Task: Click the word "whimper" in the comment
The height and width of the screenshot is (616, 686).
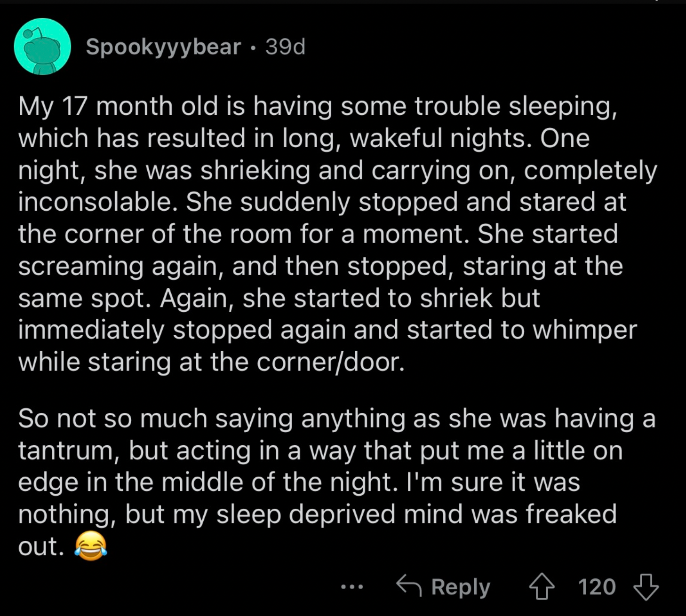Action: [x=584, y=330]
